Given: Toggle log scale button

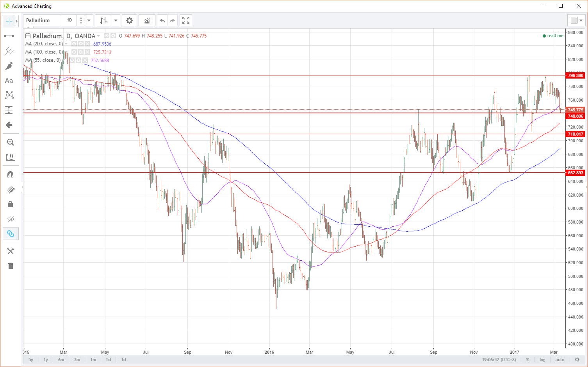Looking at the screenshot, I should (x=542, y=360).
